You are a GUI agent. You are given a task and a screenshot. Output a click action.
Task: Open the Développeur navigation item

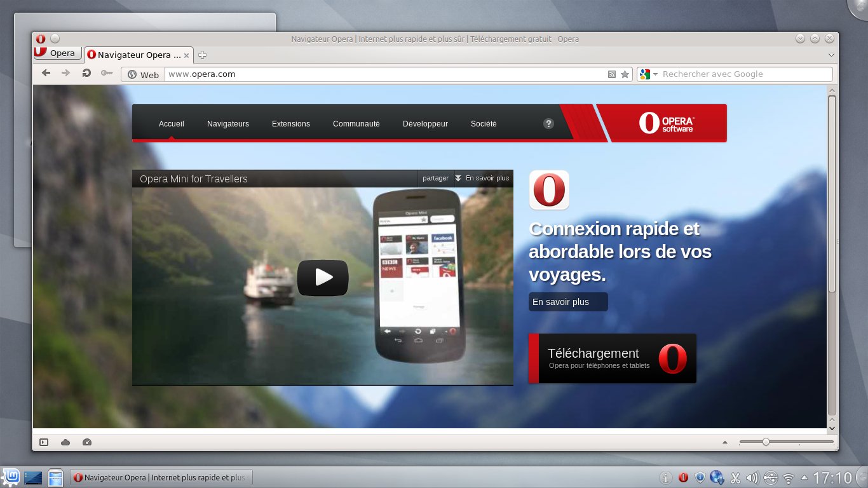[x=425, y=124]
